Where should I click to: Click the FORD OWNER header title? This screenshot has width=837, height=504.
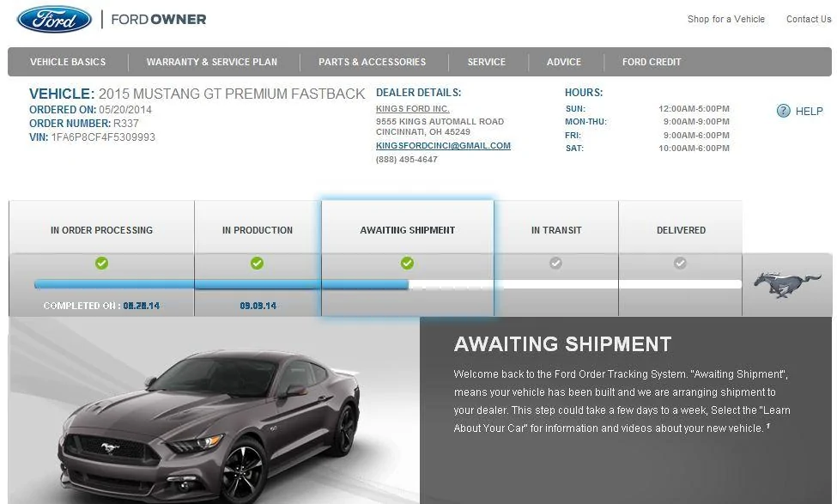coord(159,20)
